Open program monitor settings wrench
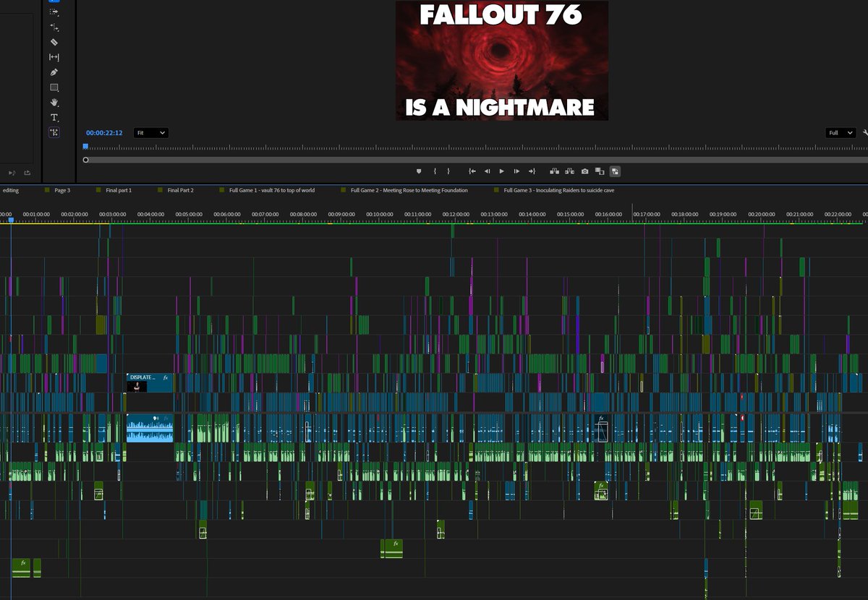 point(865,133)
